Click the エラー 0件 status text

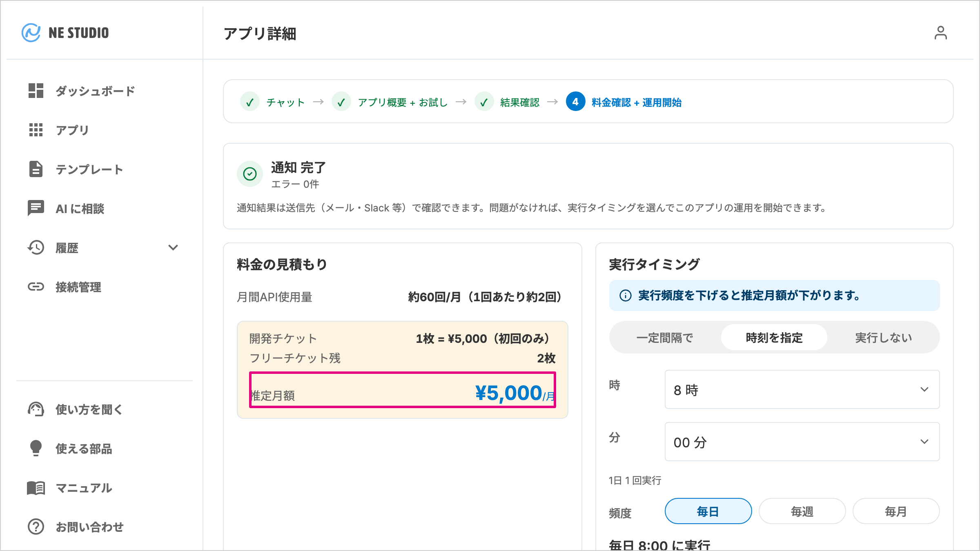click(295, 184)
